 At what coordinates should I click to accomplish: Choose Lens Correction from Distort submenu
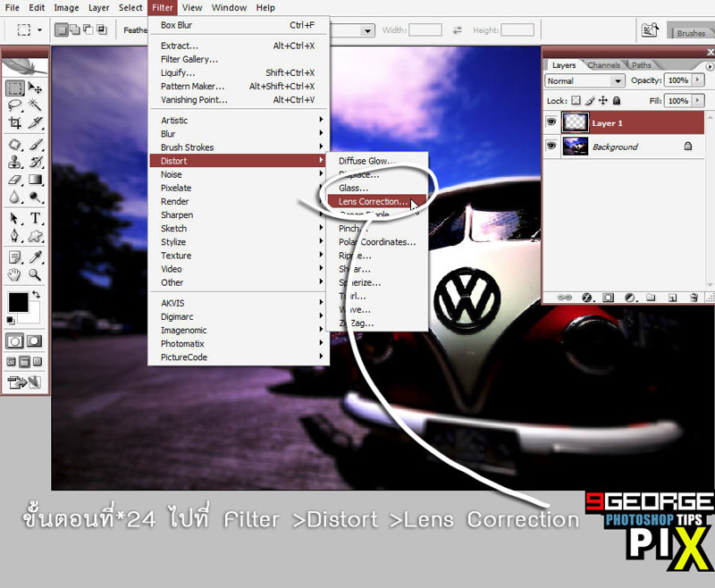coord(377,201)
